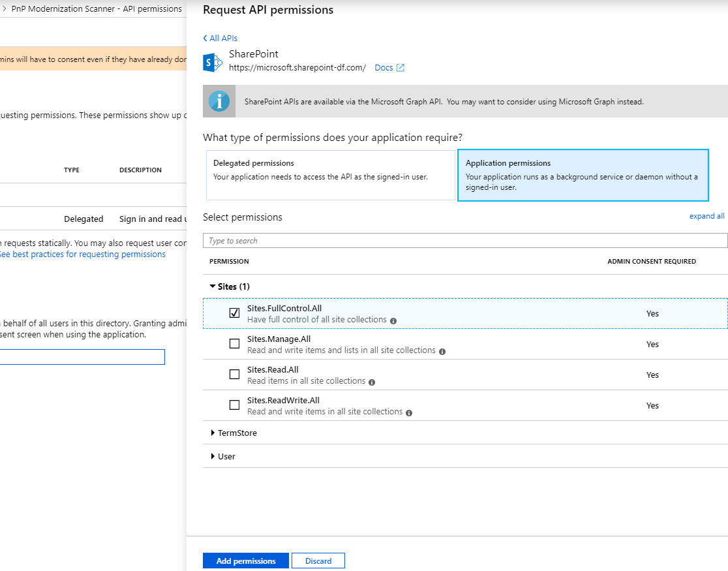Viewport: 728px width, 571px height.
Task: Collapse the Sites permissions group
Action: pyautogui.click(x=213, y=286)
